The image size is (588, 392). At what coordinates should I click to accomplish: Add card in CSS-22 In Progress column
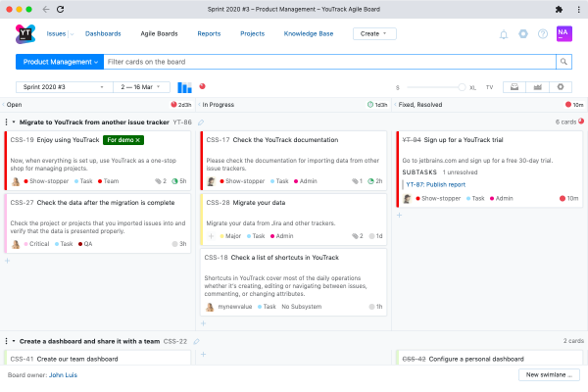pyautogui.click(x=203, y=354)
